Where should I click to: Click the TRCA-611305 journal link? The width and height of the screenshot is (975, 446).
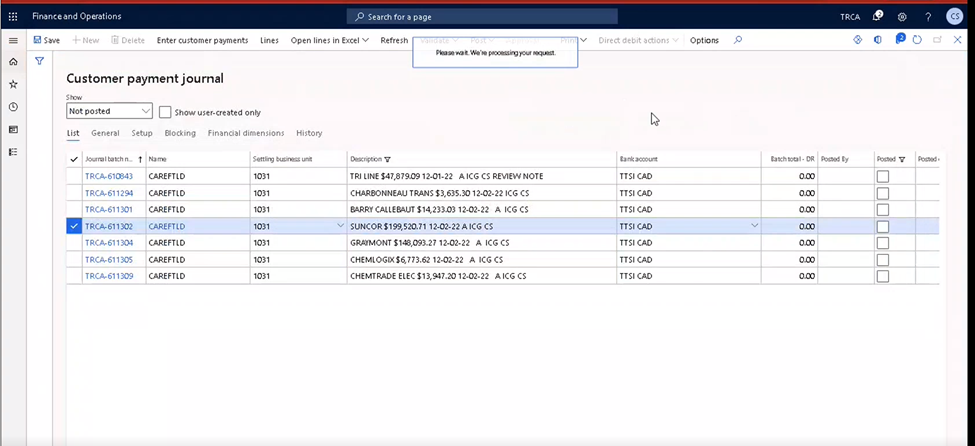coord(109,259)
